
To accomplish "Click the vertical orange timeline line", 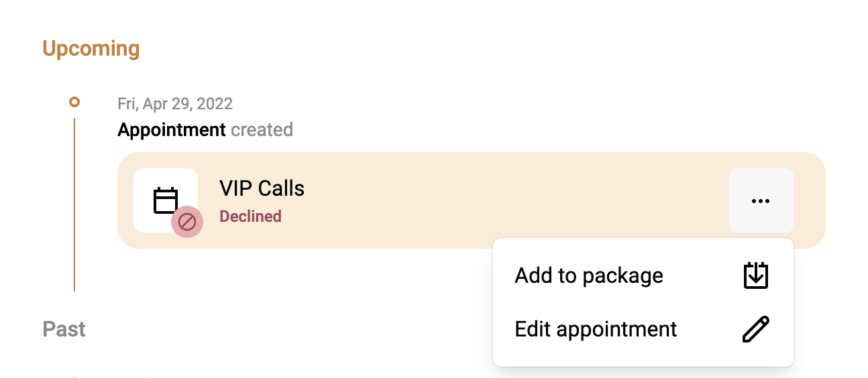I will tap(74, 204).
